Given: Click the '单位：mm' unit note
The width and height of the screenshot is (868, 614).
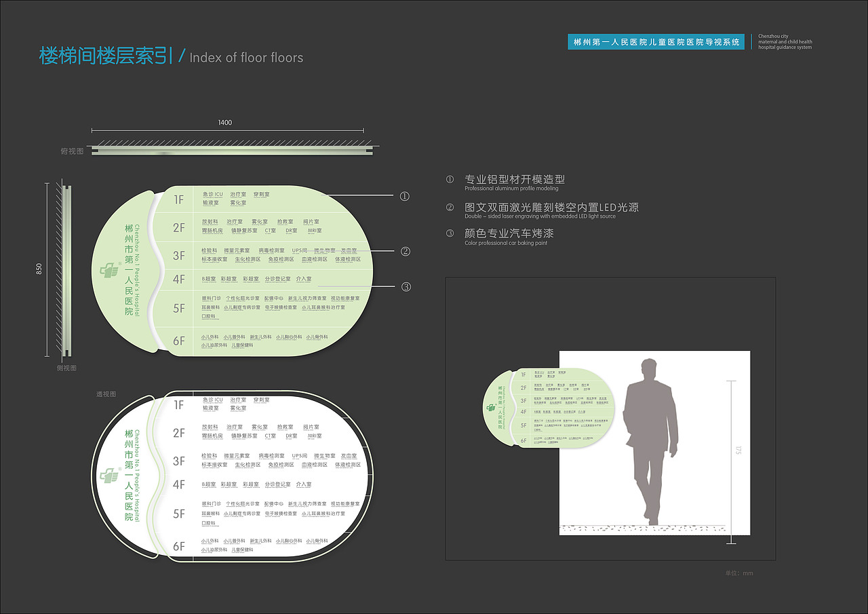Looking at the screenshot, I should click(739, 573).
